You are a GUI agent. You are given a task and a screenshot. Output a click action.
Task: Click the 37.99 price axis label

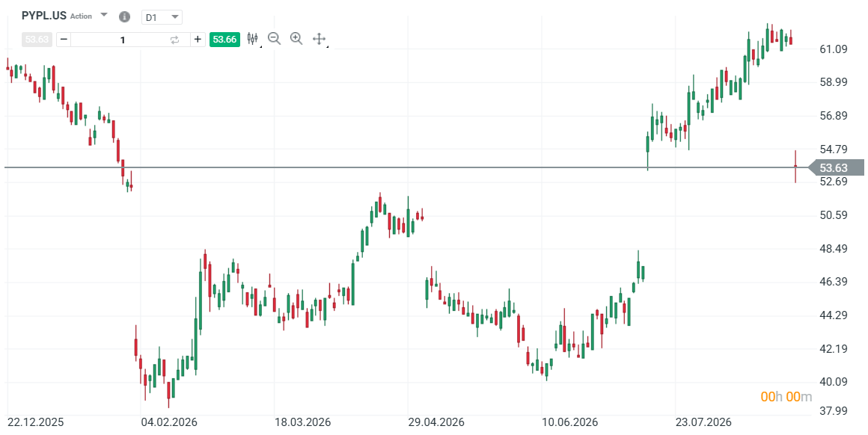pyautogui.click(x=833, y=410)
